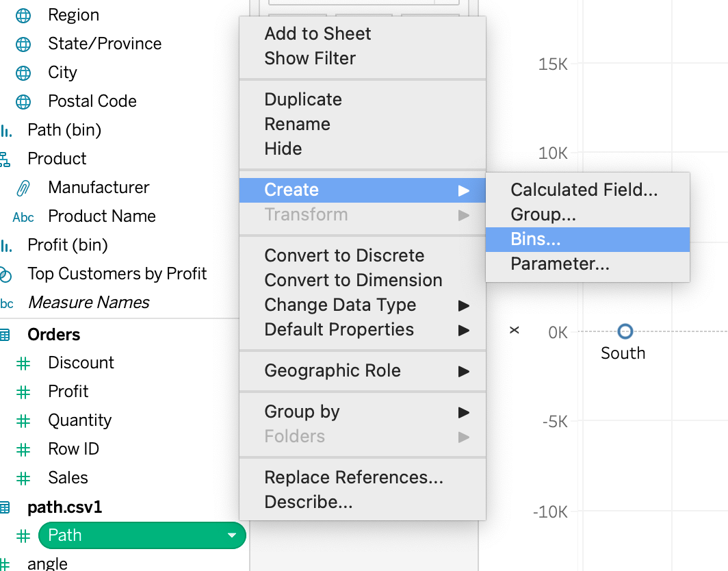Click the number icon beside Discount

(x=23, y=364)
